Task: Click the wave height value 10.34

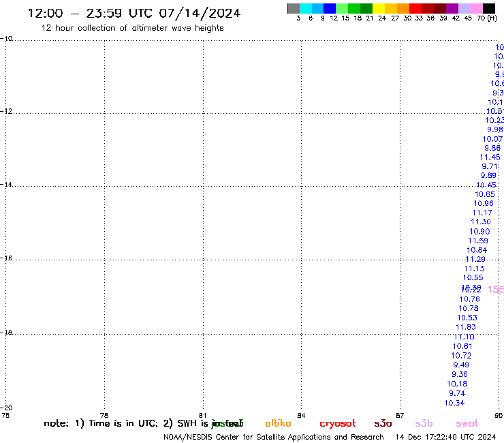Action: [454, 403]
